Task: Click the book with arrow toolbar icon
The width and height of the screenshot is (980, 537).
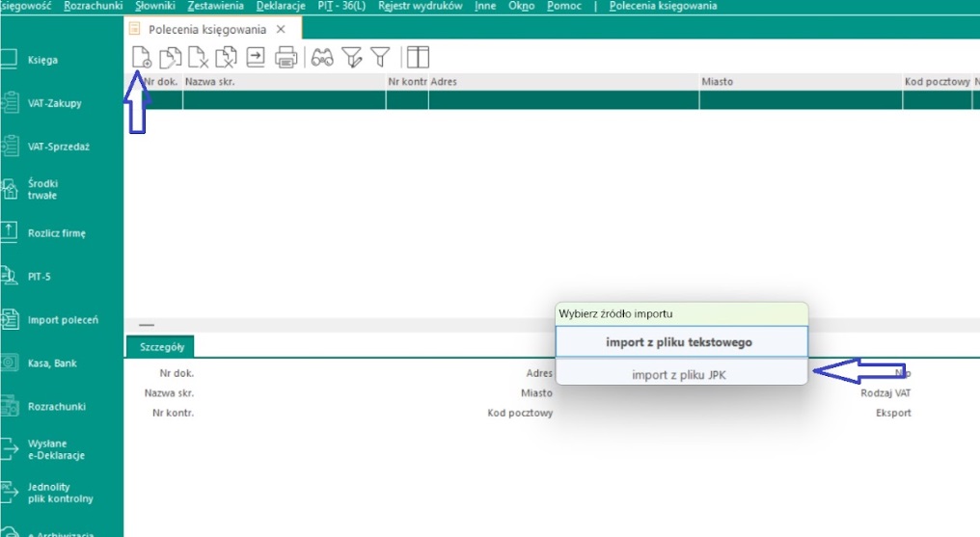Action: click(x=255, y=58)
